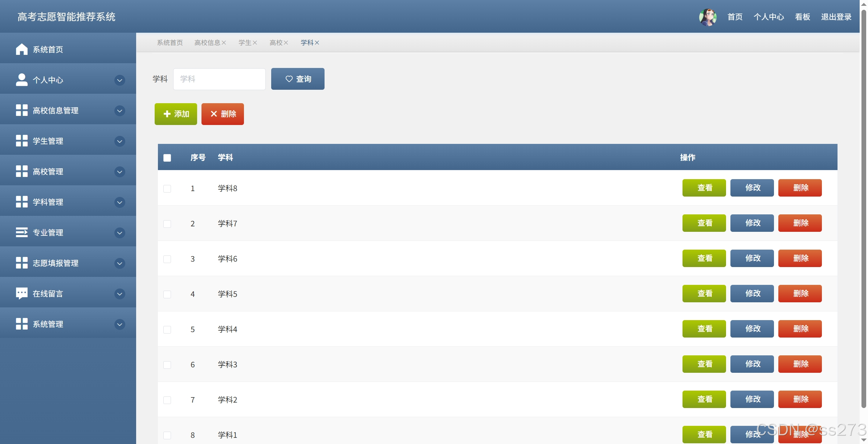
Task: Click the 学科 search input field
Action: [219, 79]
